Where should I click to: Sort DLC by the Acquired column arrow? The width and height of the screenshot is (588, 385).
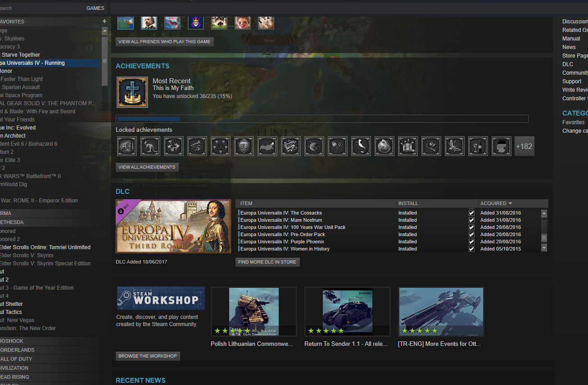[x=510, y=203]
